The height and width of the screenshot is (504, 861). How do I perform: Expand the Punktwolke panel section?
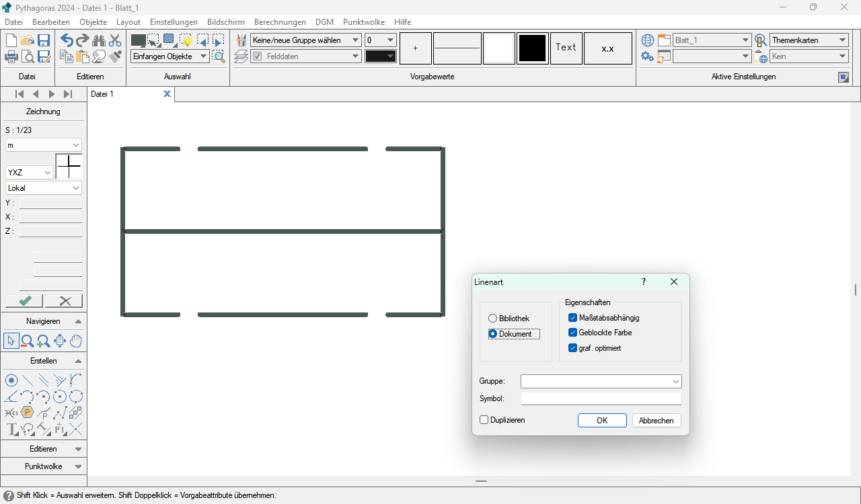coord(78,466)
